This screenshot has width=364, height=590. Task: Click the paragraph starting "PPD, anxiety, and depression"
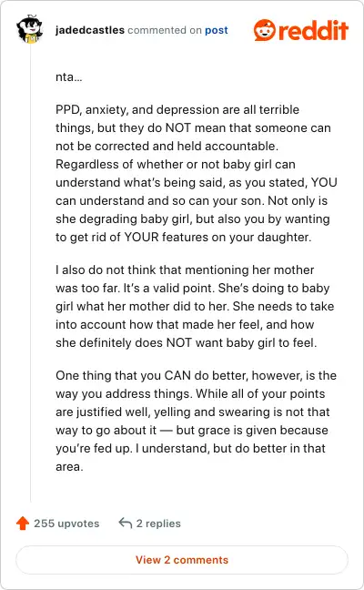[197, 173]
